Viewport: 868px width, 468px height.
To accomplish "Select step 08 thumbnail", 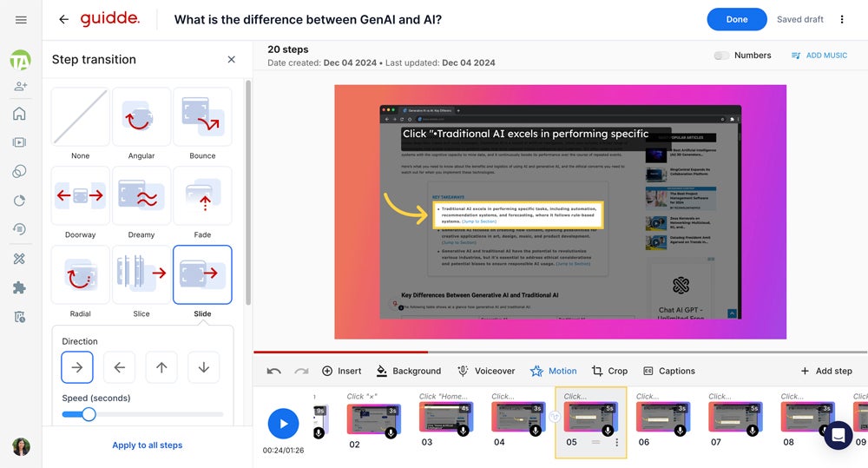I will (x=807, y=419).
